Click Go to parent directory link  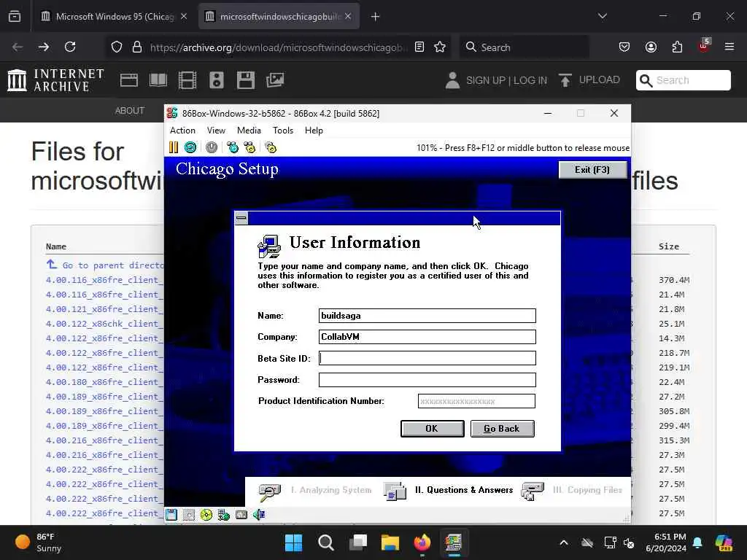click(x=112, y=265)
